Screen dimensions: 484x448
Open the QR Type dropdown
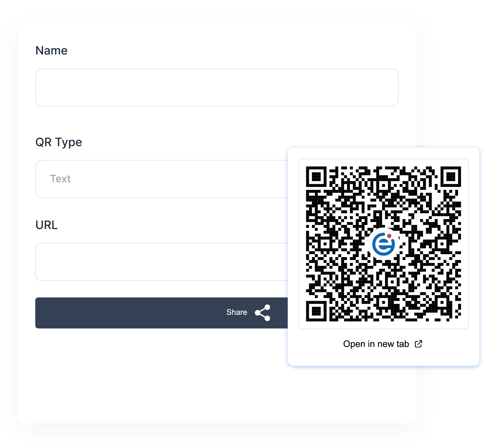(162, 179)
